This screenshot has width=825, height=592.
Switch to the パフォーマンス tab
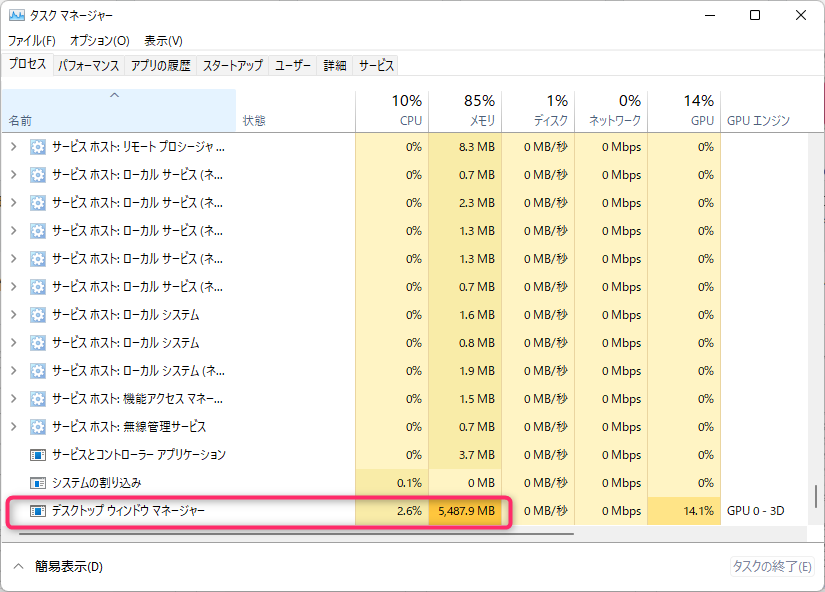pyautogui.click(x=88, y=66)
